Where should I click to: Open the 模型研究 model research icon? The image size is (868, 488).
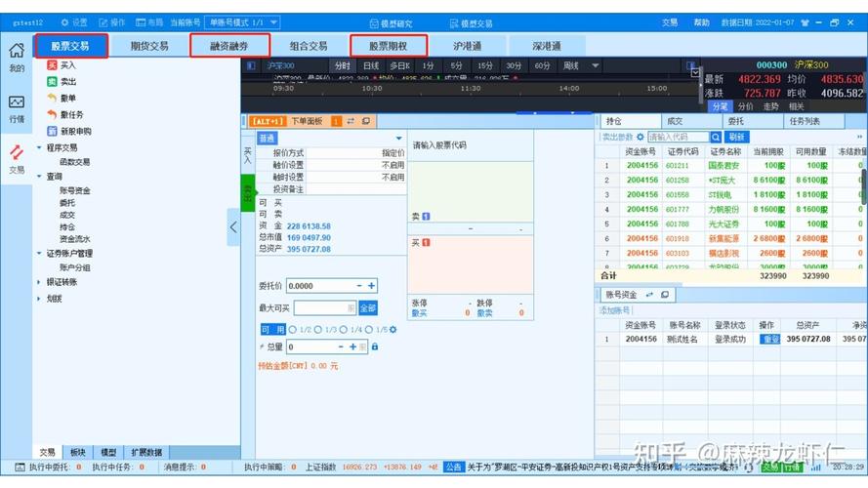coord(374,23)
